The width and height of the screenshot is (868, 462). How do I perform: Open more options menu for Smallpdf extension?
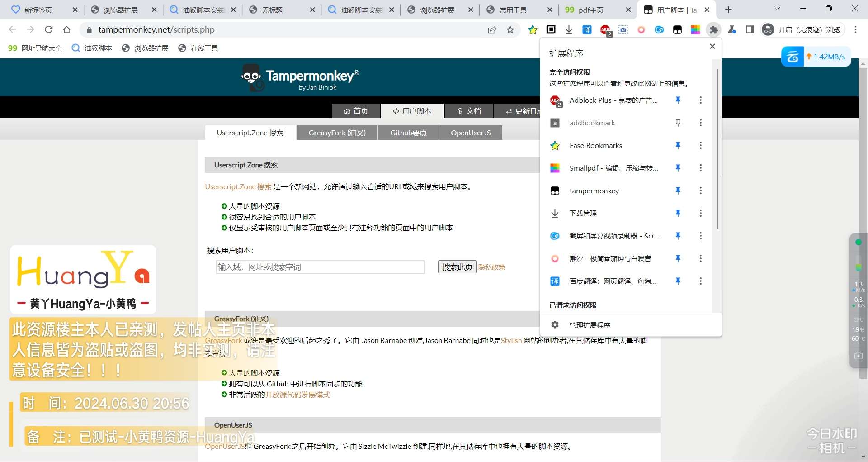click(700, 168)
